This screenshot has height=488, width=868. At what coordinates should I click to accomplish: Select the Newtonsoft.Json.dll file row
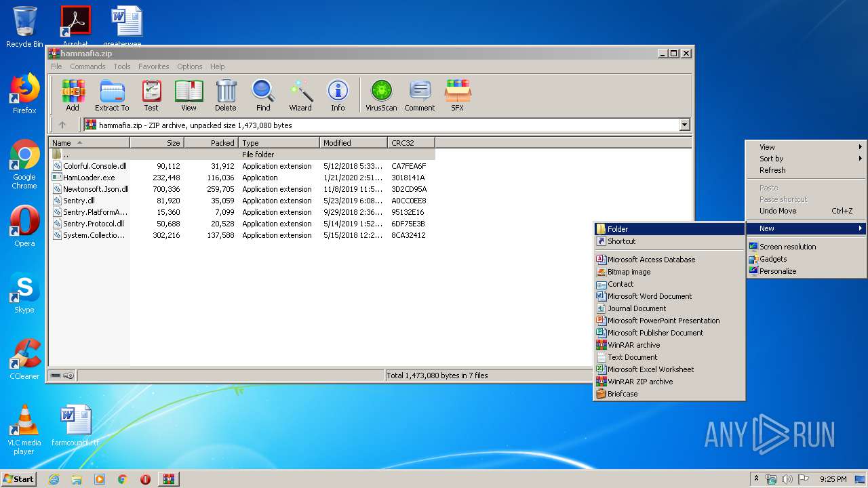tap(242, 189)
